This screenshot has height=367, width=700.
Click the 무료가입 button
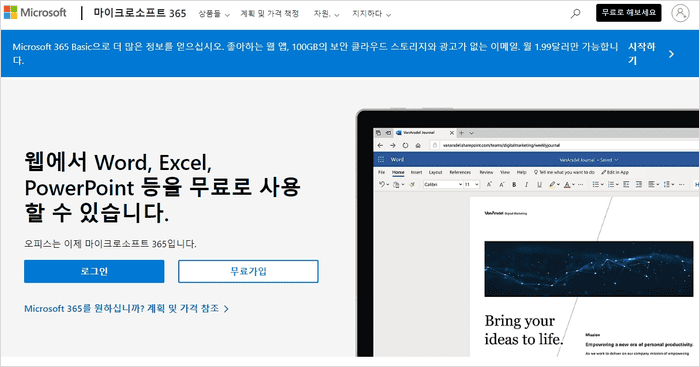click(x=248, y=271)
